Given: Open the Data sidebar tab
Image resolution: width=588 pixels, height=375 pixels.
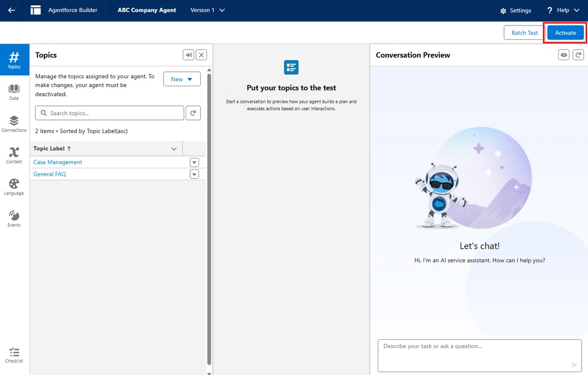Looking at the screenshot, I should coord(14,92).
